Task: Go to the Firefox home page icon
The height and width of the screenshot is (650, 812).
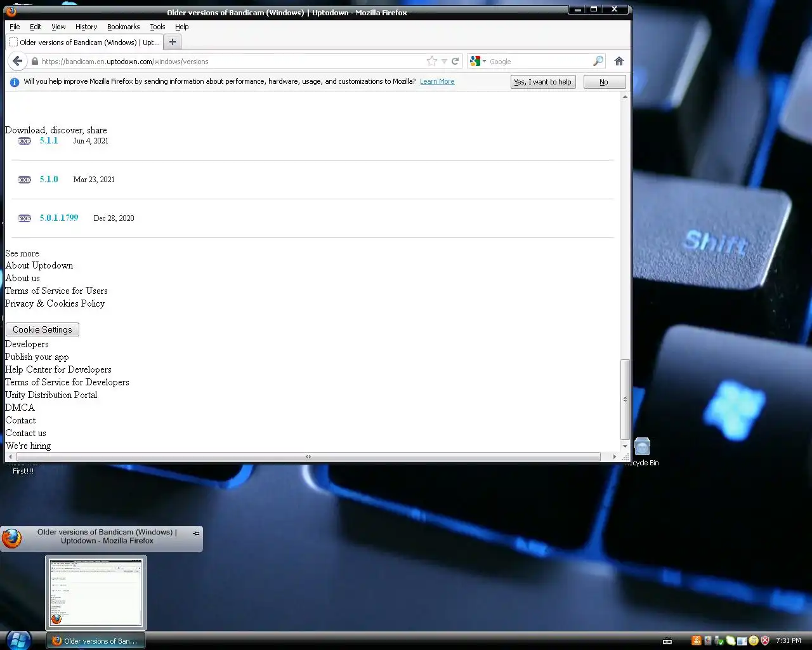Action: pos(619,61)
